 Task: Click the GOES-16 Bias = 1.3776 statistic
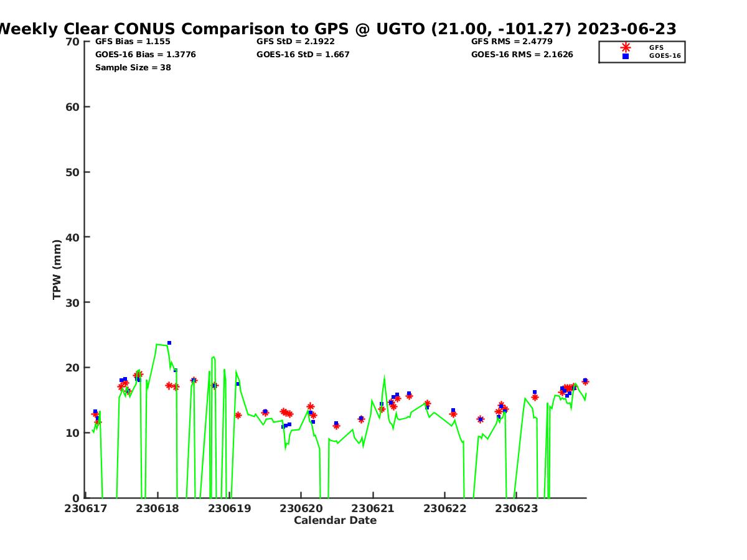(145, 55)
